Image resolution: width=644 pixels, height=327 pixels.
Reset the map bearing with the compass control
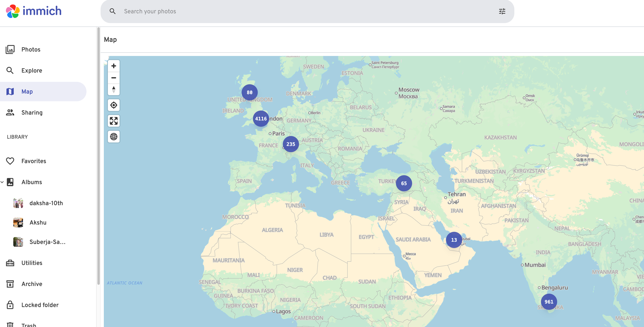tap(114, 89)
